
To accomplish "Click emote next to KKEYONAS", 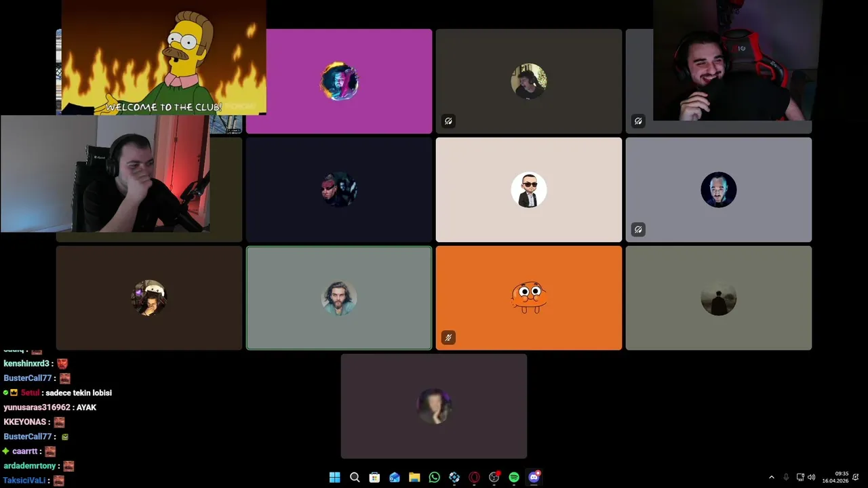I will pyautogui.click(x=59, y=422).
